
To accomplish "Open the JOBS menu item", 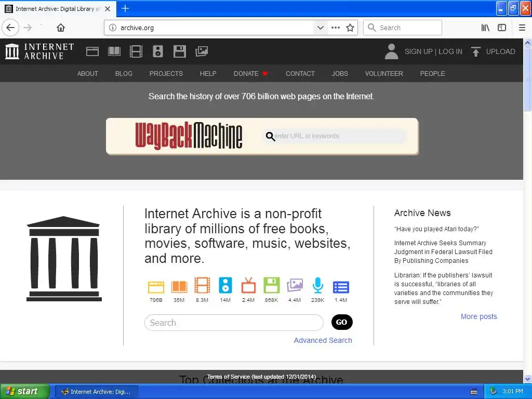I will [340, 74].
